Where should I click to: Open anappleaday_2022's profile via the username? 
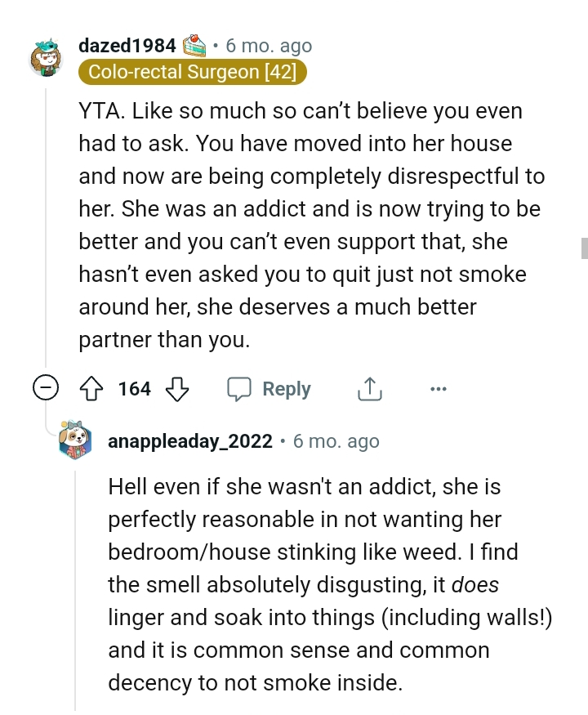pyautogui.click(x=190, y=440)
